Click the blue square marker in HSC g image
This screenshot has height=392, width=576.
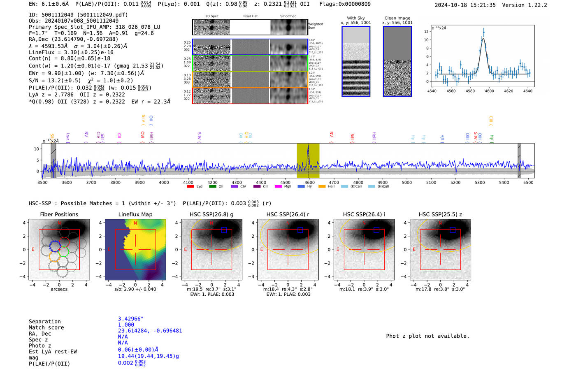pyautogui.click(x=224, y=230)
